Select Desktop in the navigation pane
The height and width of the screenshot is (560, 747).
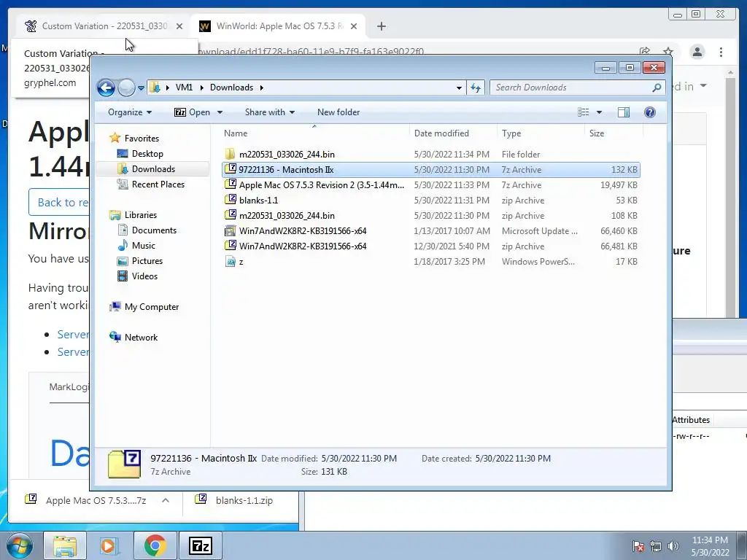pyautogui.click(x=147, y=154)
